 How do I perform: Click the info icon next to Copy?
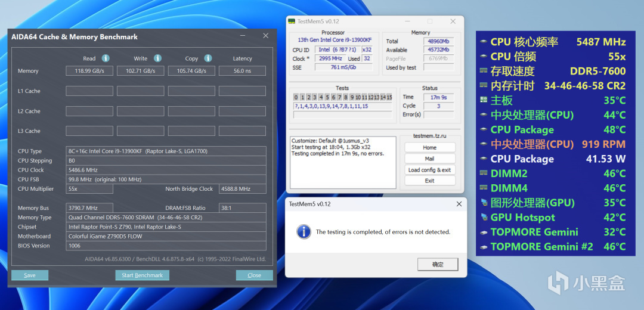click(208, 58)
